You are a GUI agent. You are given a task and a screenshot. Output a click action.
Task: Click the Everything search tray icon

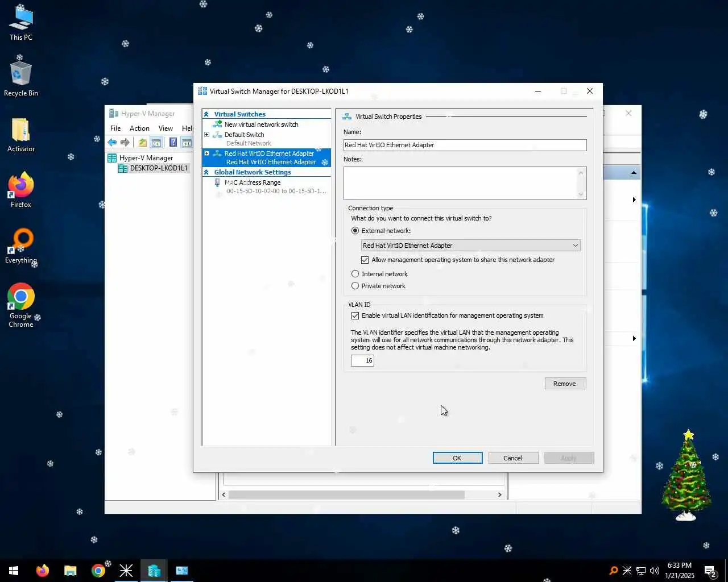pos(614,571)
